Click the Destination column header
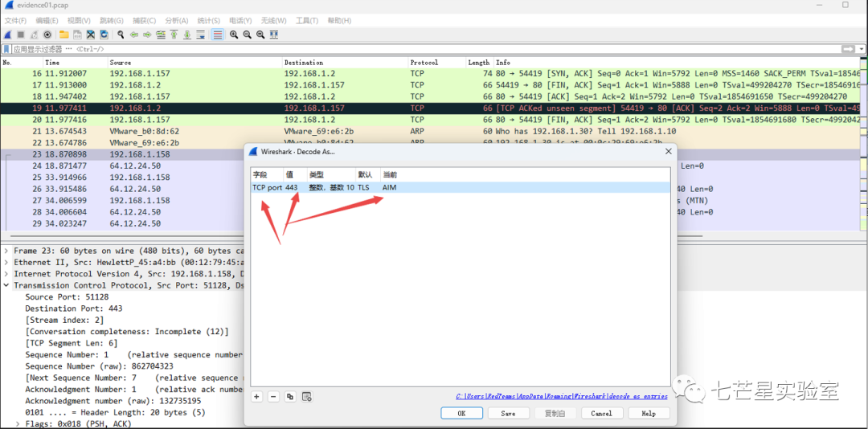This screenshot has width=868, height=429. pos(346,63)
